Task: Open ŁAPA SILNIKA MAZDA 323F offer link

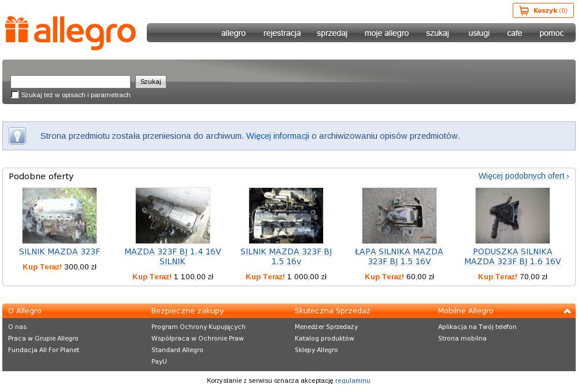Action: 399,256
